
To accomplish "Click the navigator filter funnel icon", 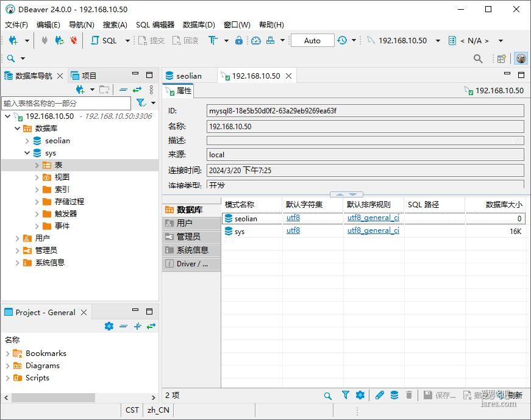I will [141, 102].
